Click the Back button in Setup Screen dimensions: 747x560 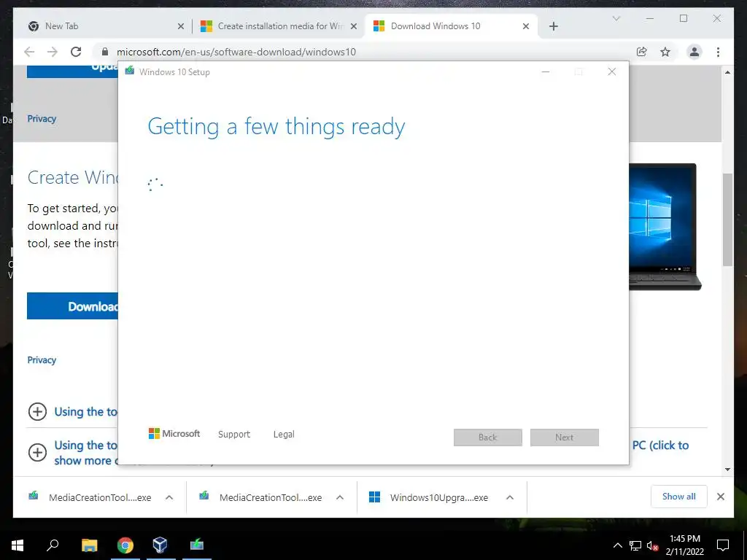coord(488,437)
